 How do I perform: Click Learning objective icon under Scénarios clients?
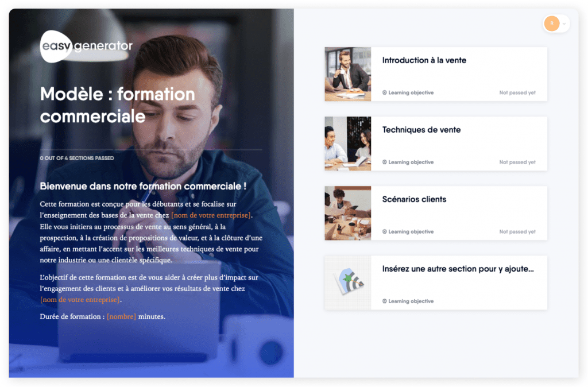[x=384, y=231]
